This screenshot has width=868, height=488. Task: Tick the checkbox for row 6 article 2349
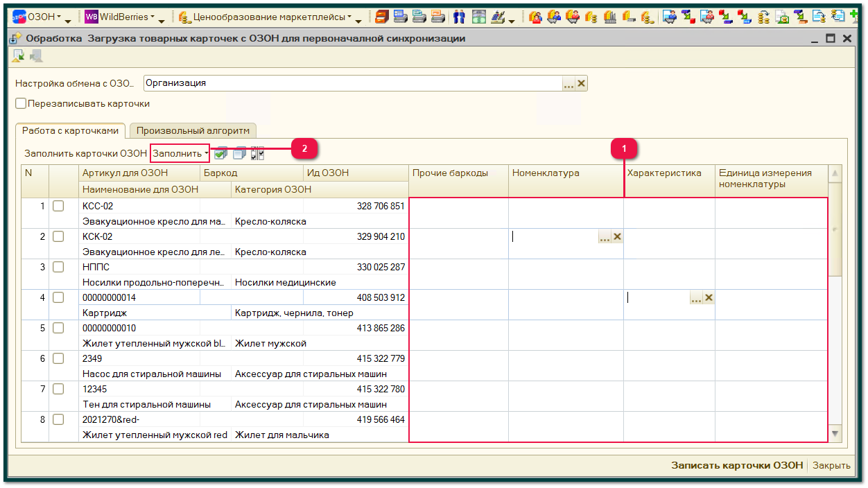tap(58, 358)
